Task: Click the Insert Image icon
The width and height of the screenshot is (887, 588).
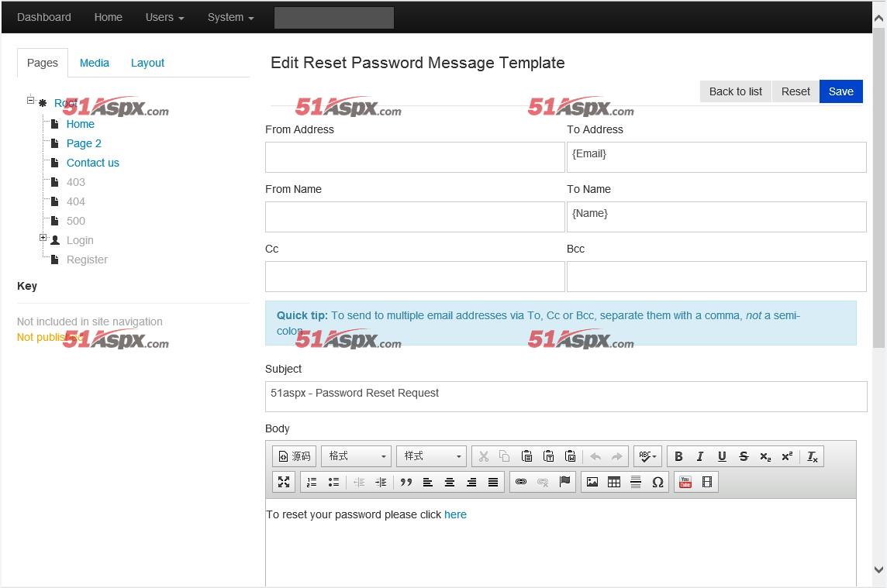Action: [x=592, y=483]
